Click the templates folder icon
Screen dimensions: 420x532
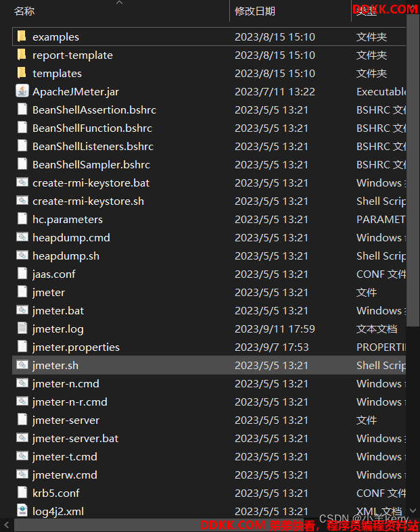coord(22,72)
